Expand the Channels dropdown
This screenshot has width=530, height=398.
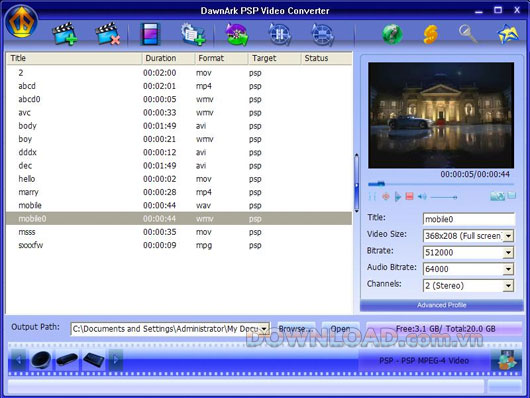(508, 286)
